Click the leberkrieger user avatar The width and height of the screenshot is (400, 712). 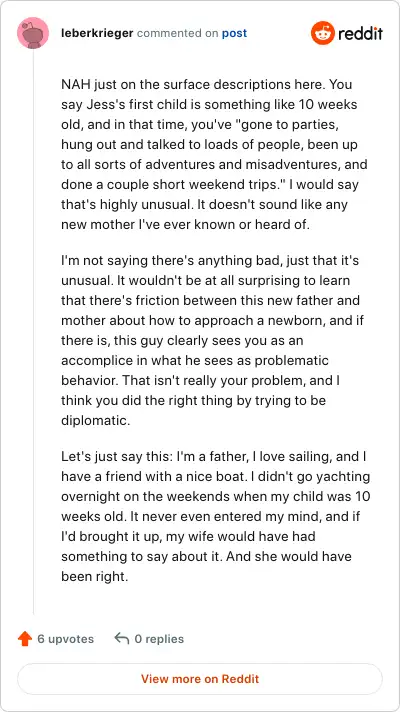33,33
